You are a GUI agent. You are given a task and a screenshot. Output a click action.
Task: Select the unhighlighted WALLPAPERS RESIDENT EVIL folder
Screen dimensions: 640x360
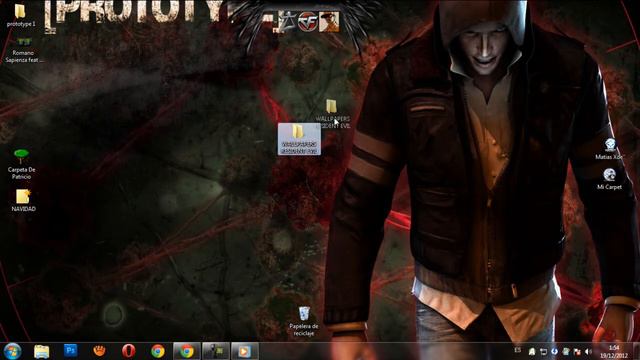coord(332,113)
